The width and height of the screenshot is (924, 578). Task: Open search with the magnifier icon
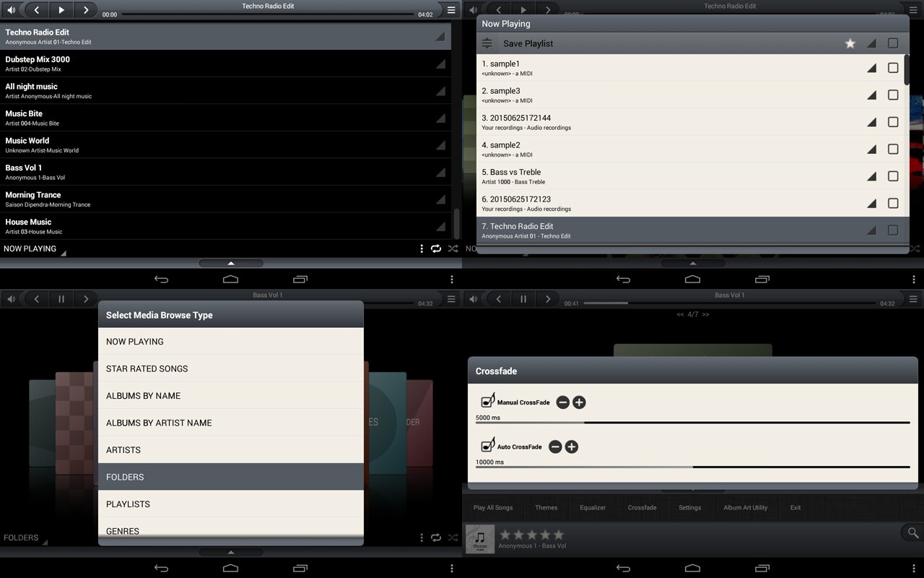[912, 533]
